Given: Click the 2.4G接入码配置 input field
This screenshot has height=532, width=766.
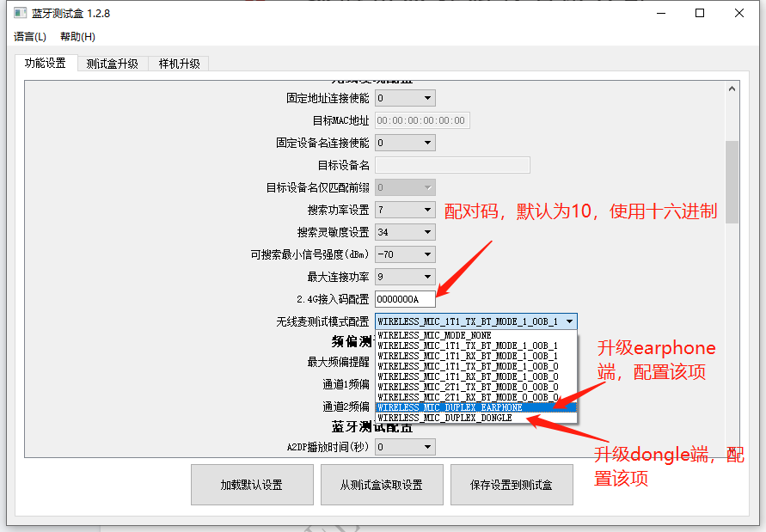Looking at the screenshot, I should click(x=405, y=299).
